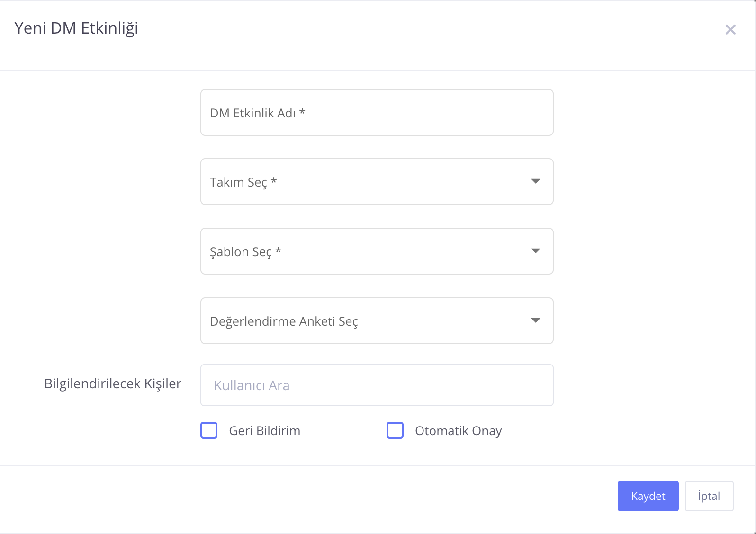The width and height of the screenshot is (756, 534).
Task: Close the Yeni DM Etkinliği dialog
Action: (x=730, y=30)
